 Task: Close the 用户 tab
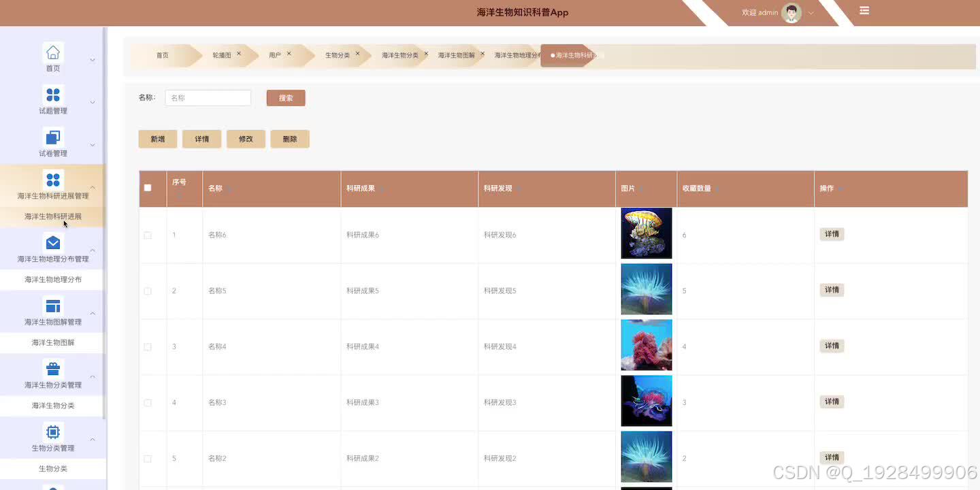pyautogui.click(x=289, y=54)
